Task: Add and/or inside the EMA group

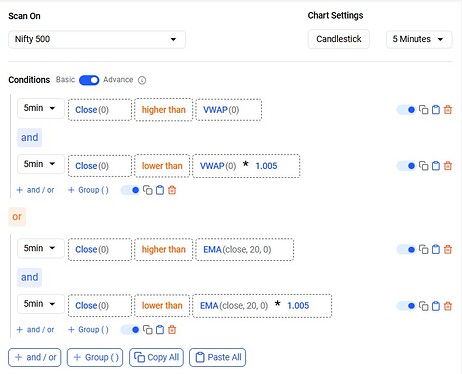Action: coord(35,330)
